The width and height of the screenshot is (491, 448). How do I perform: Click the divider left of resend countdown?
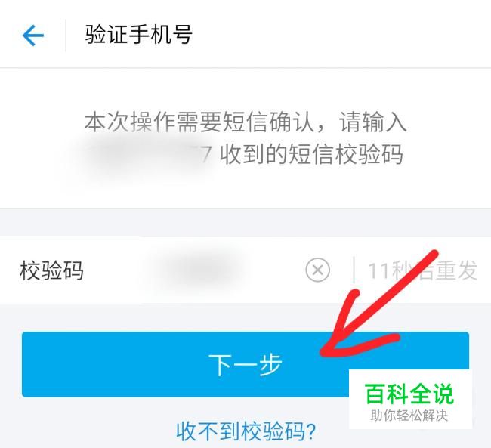point(354,270)
